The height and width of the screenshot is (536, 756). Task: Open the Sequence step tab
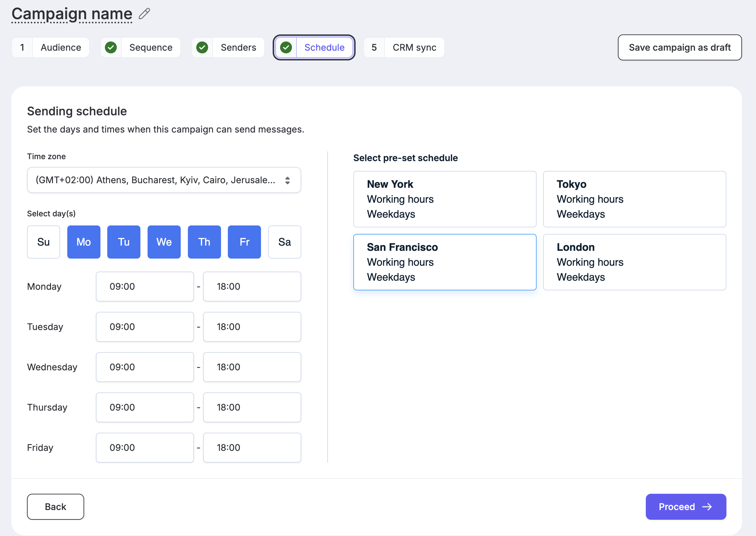point(141,47)
